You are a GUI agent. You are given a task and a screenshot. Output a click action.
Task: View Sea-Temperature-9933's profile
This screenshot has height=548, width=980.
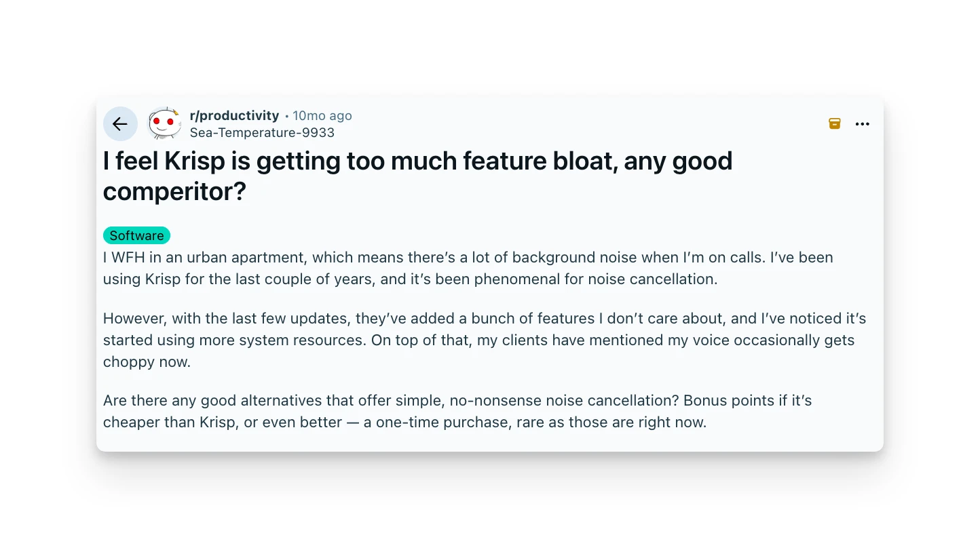(262, 132)
